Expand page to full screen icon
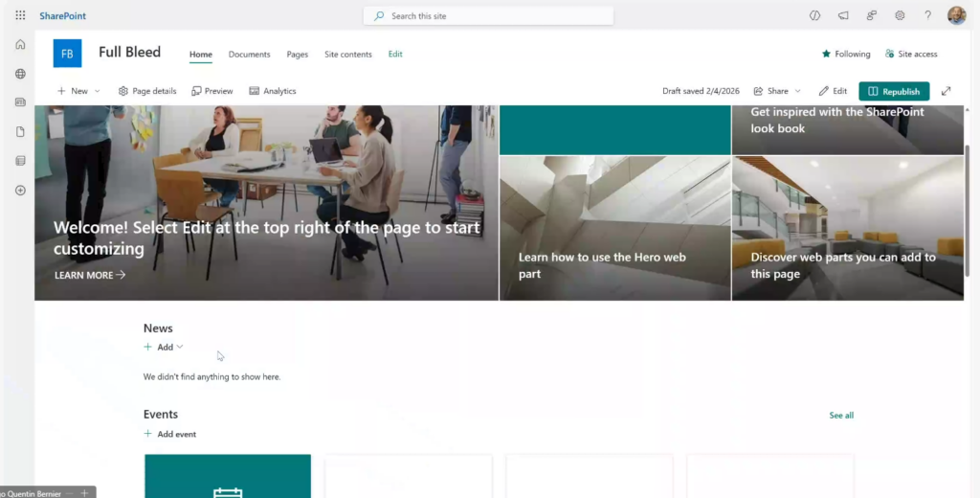This screenshot has width=980, height=498. 946,91
